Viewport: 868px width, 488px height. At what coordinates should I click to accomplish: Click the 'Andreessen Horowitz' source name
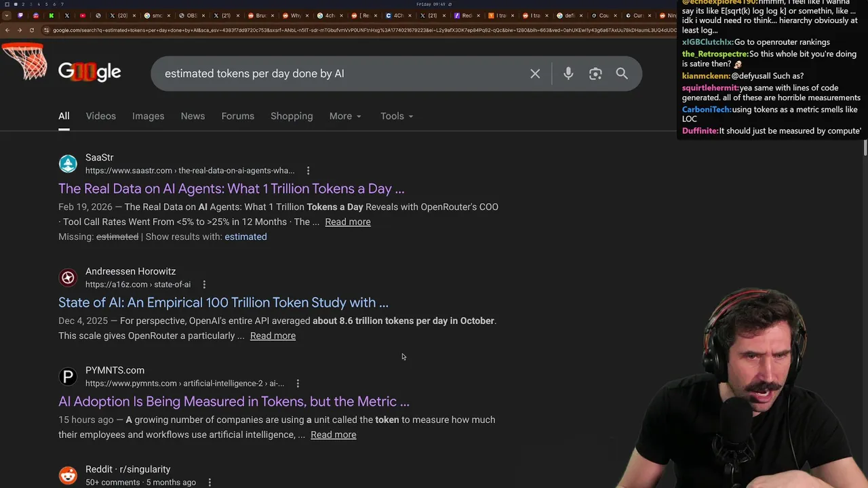point(130,271)
